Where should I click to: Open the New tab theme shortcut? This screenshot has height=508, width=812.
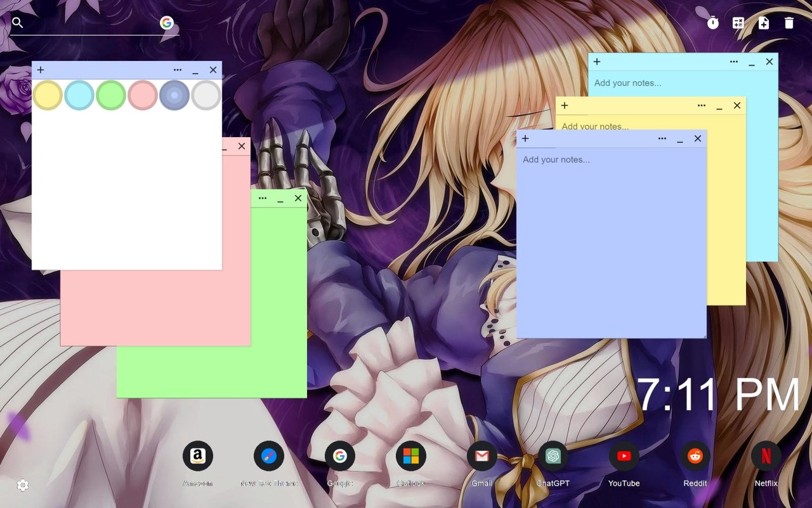pos(269,456)
